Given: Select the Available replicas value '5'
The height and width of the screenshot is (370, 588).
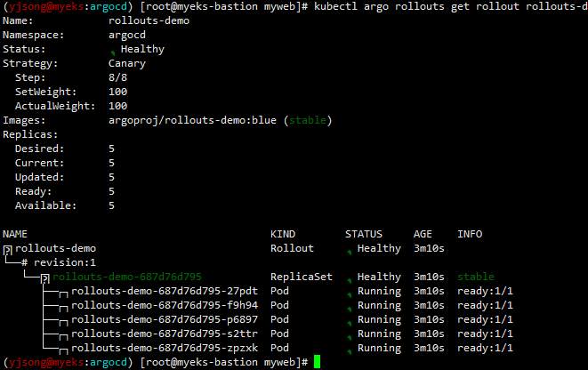Looking at the screenshot, I should point(111,205).
